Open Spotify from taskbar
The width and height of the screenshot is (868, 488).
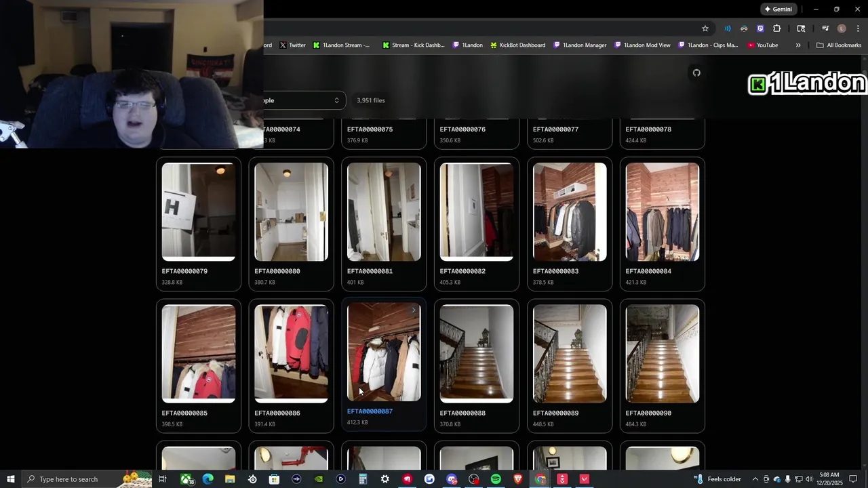pyautogui.click(x=496, y=479)
